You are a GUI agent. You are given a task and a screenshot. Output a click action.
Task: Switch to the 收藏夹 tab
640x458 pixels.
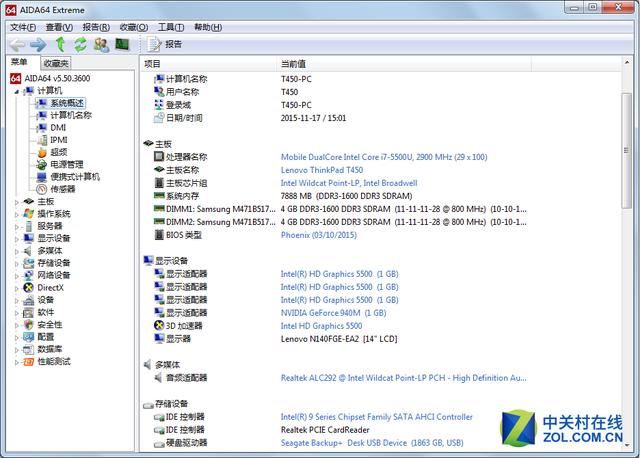point(56,63)
